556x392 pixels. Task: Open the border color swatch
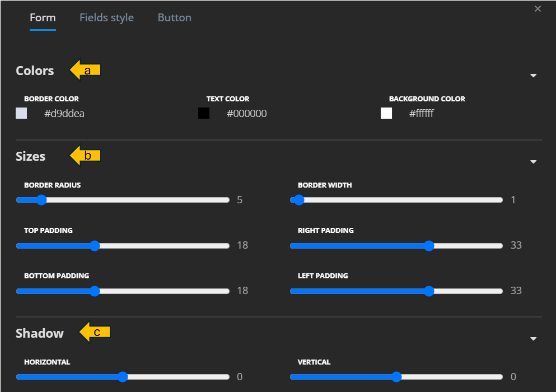coord(21,114)
